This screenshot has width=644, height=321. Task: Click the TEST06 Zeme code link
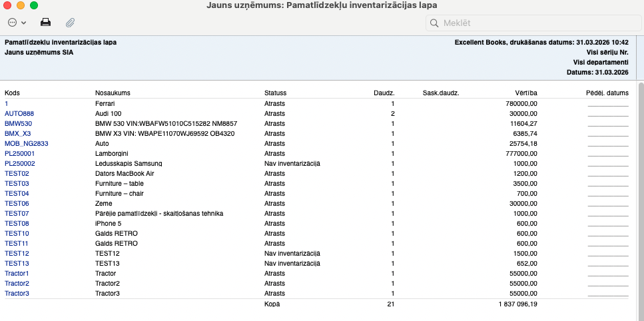pyautogui.click(x=17, y=204)
